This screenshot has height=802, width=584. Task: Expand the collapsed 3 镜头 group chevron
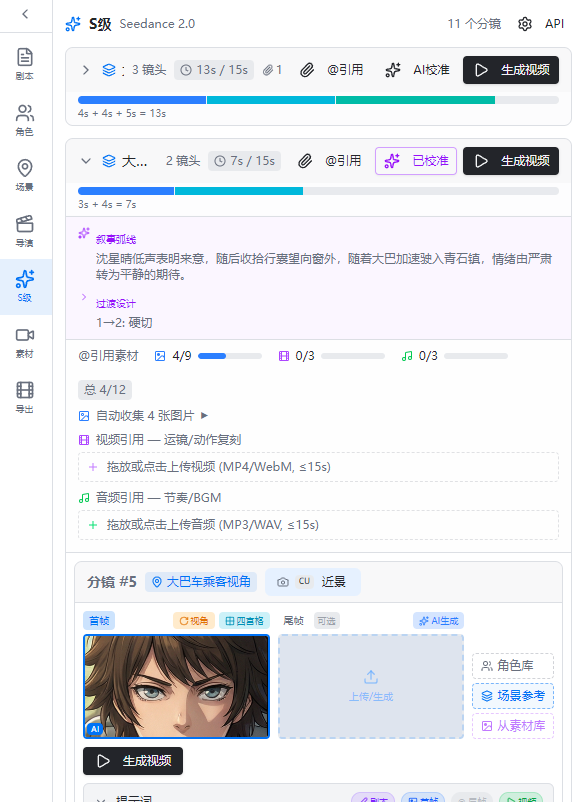pyautogui.click(x=86, y=70)
